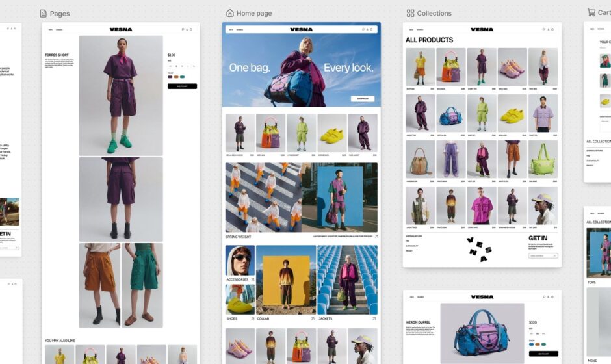
Task: Open the Shipping & Returns footer link in Collections
Action: [414, 236]
